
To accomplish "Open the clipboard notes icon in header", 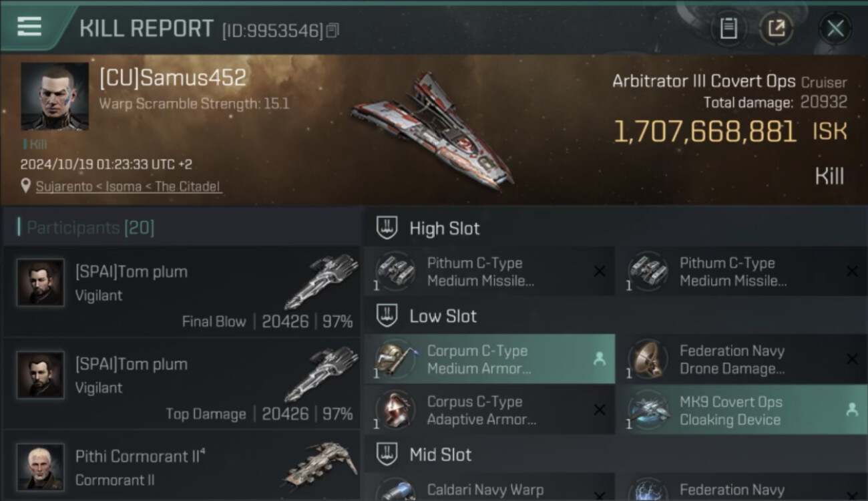I will (x=728, y=29).
